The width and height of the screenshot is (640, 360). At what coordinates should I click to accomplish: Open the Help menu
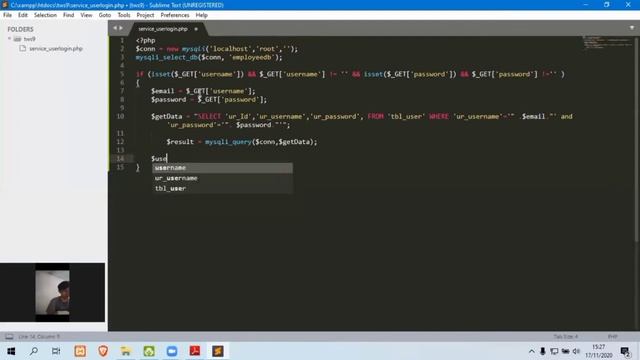tap(202, 15)
